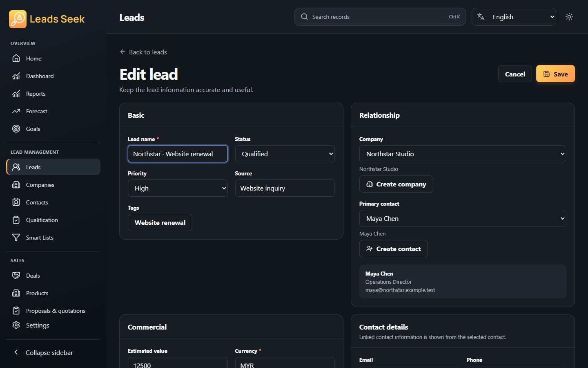Select the Companies building icon in sidebar
This screenshot has width=588, height=368.
pyautogui.click(x=16, y=185)
